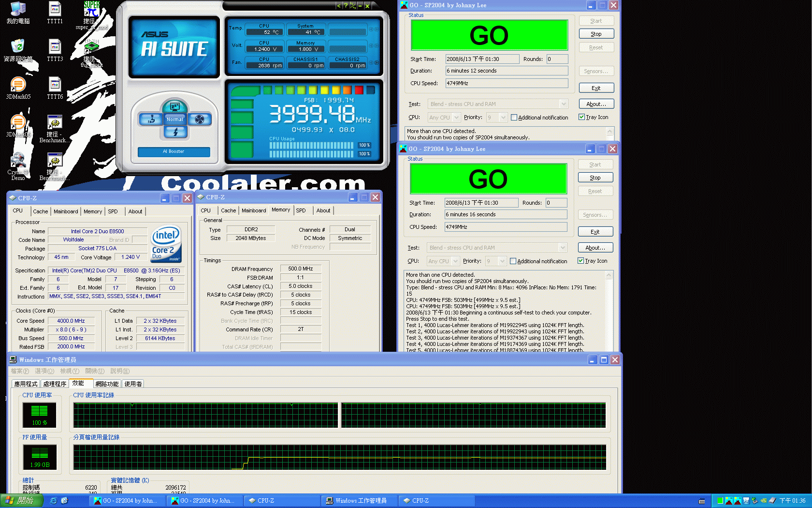The width and height of the screenshot is (812, 508).
Task: Click Rounds field in lower SP2004 window
Action: pyautogui.click(x=556, y=203)
